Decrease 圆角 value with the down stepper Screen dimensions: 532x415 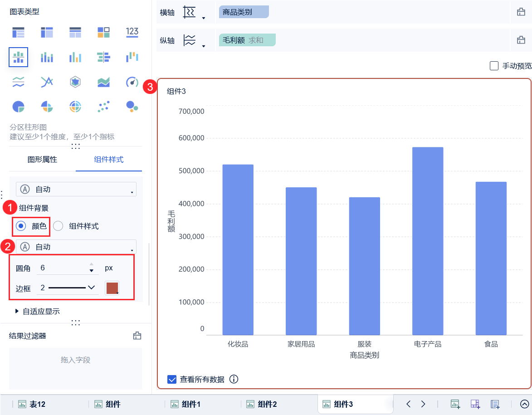click(91, 271)
